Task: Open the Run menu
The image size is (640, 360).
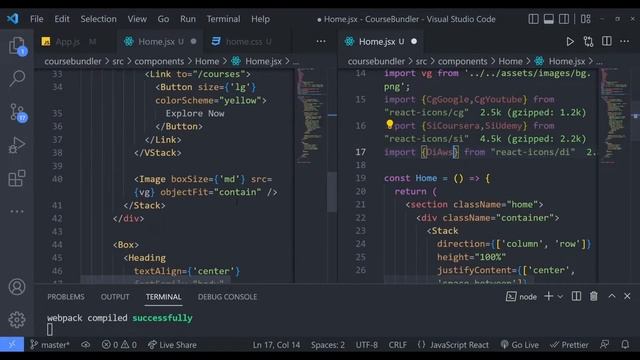Action: coord(188,19)
